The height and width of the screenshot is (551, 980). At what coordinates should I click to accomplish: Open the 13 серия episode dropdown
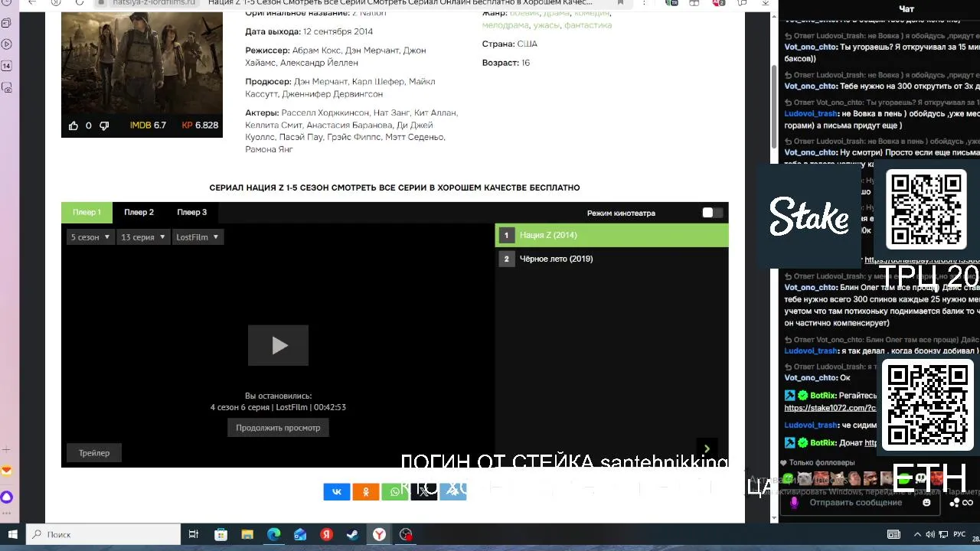pos(142,237)
